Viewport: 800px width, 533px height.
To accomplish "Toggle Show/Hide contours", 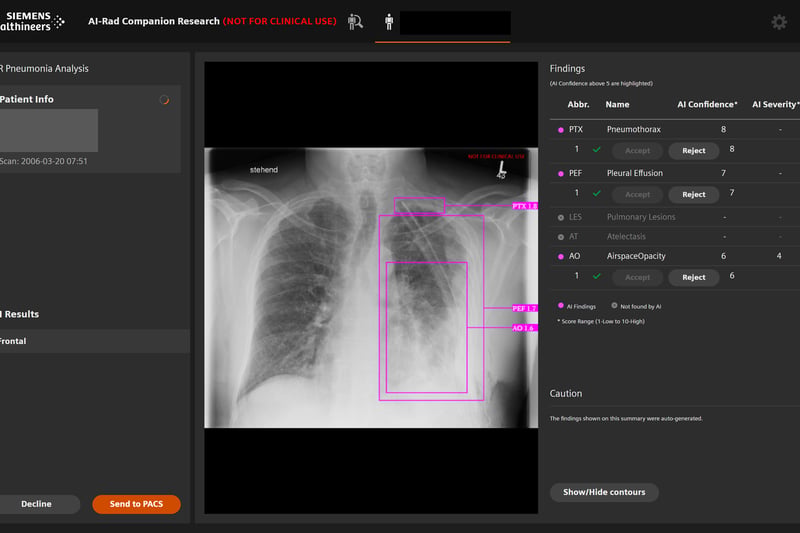I will tap(604, 492).
